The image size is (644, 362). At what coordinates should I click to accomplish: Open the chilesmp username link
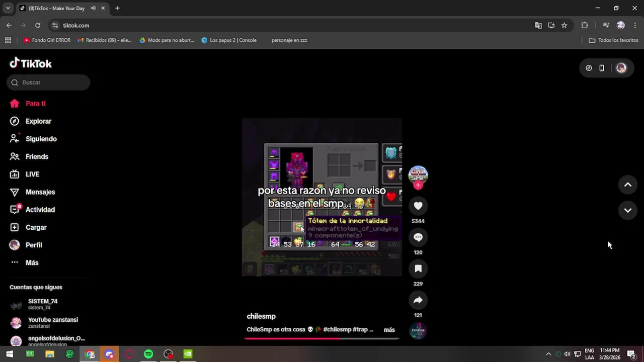pyautogui.click(x=261, y=316)
